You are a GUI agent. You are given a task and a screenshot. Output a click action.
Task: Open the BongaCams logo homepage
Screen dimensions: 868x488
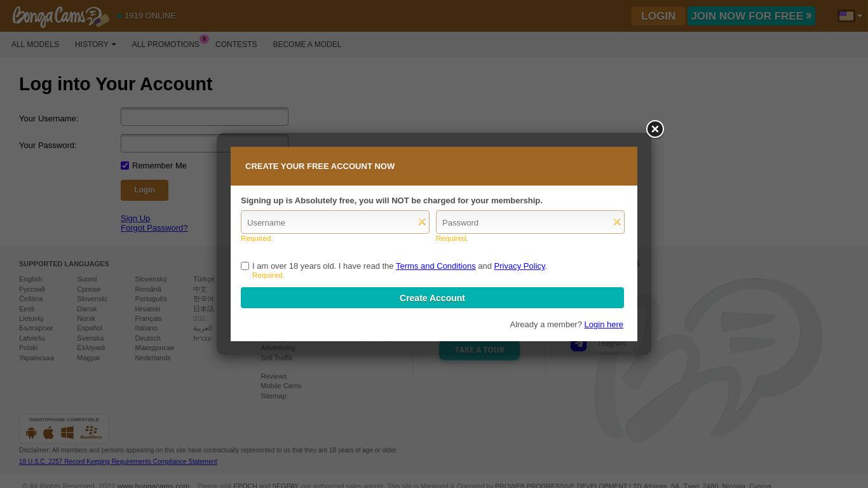point(60,17)
